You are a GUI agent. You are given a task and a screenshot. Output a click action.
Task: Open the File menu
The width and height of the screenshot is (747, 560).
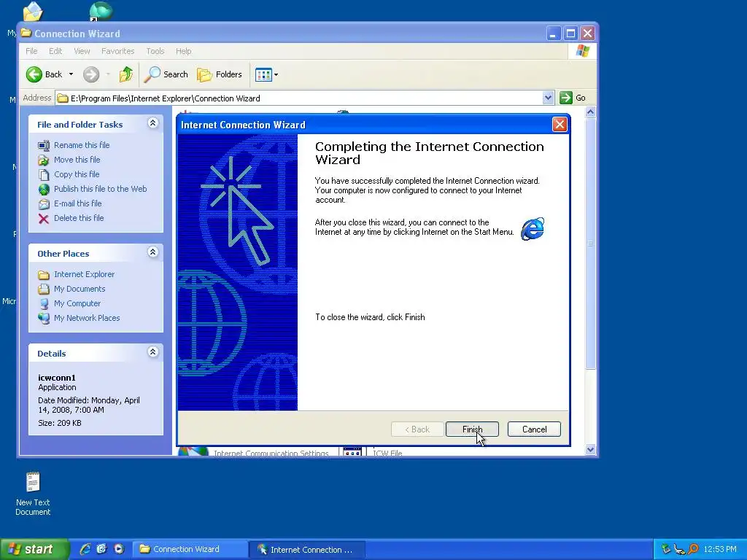click(31, 51)
